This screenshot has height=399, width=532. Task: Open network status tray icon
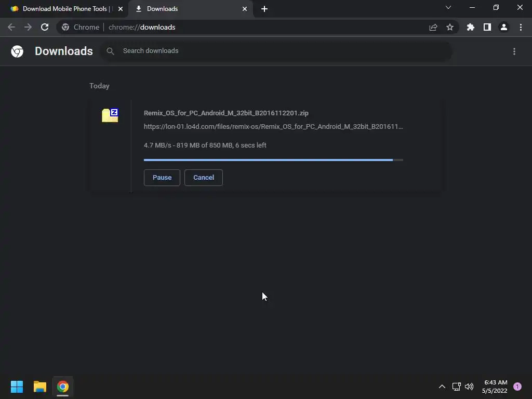pyautogui.click(x=456, y=387)
